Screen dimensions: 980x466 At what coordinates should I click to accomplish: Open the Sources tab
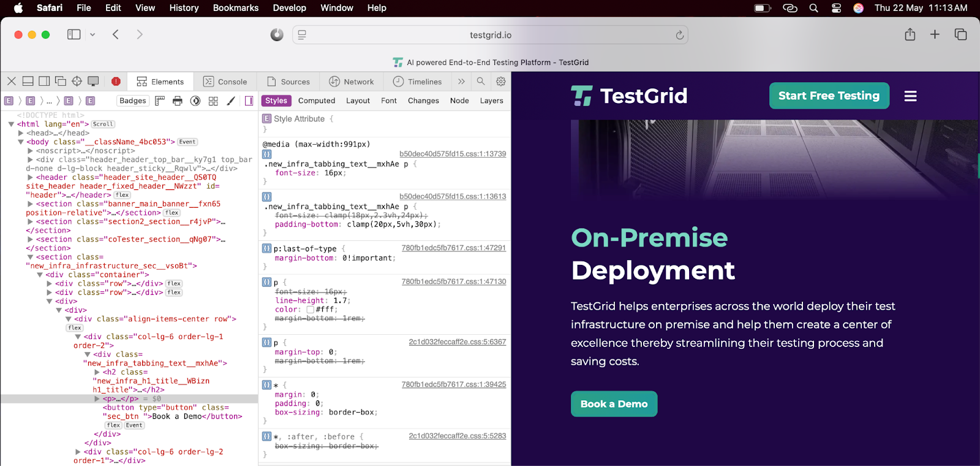[288, 82]
